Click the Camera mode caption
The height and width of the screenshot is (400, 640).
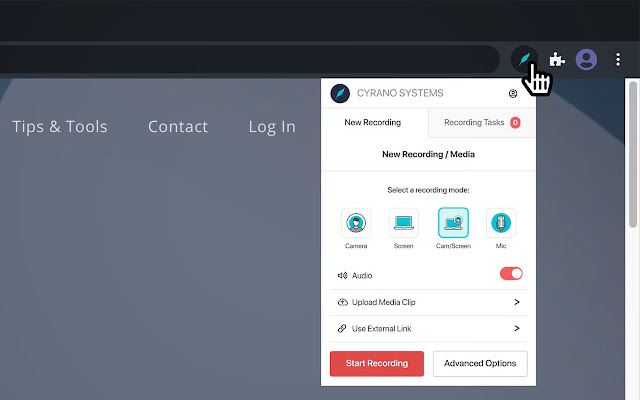(x=356, y=246)
